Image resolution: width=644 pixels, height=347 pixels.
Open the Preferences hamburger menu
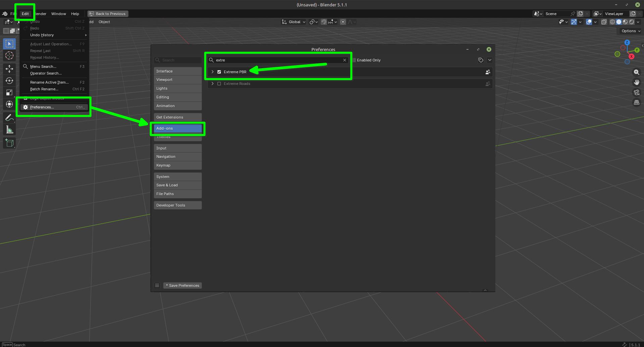[x=157, y=286]
